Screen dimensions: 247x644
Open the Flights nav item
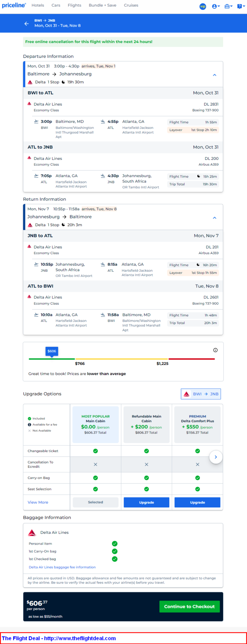click(74, 5)
